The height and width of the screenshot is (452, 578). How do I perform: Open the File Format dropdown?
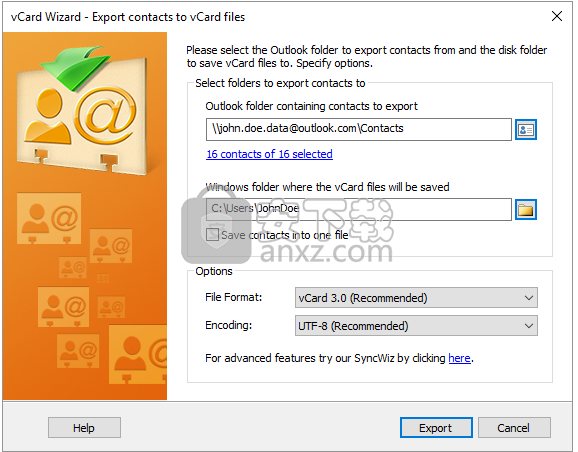(x=416, y=298)
